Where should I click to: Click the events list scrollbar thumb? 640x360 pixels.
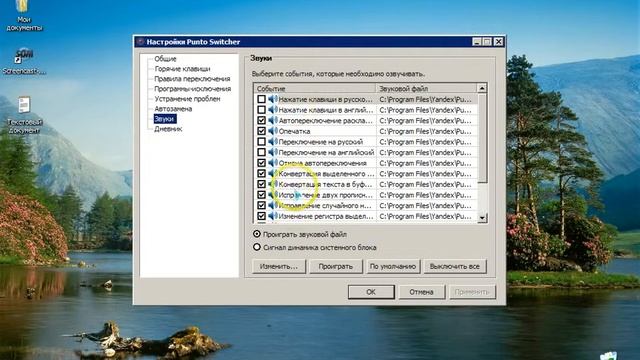482,138
